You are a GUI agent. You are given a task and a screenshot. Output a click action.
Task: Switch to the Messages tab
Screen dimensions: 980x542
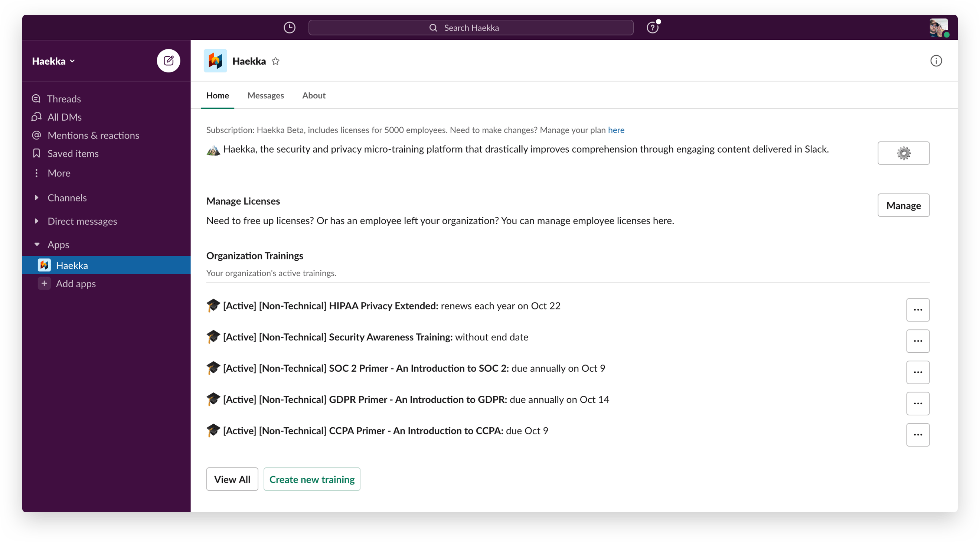tap(265, 95)
